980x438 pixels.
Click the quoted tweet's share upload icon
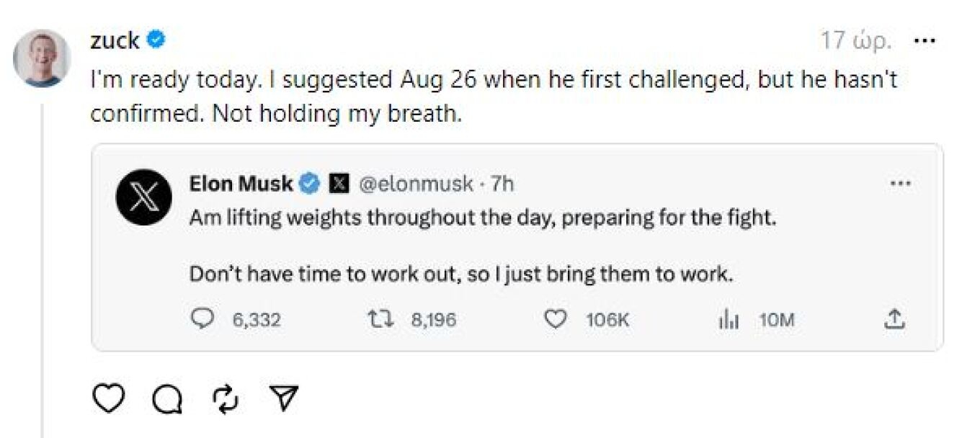894,318
